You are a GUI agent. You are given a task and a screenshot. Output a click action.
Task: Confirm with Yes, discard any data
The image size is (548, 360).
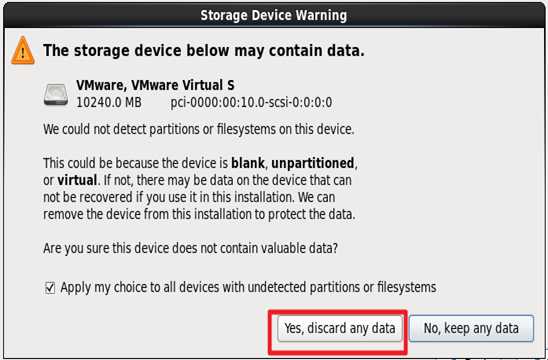(x=340, y=329)
